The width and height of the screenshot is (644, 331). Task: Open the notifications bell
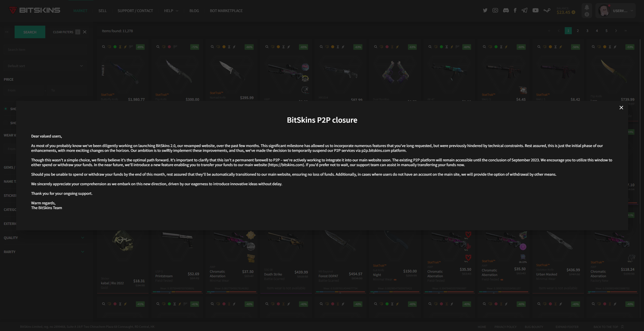click(587, 8)
